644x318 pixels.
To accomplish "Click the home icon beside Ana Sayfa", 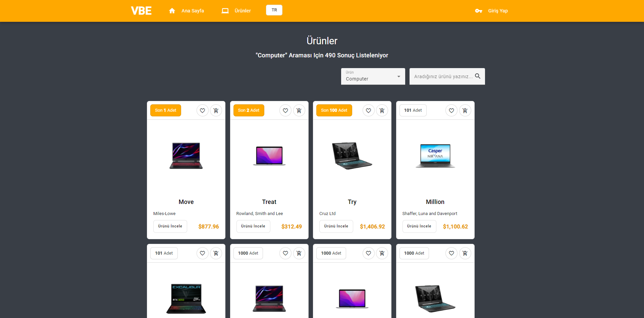I will [x=172, y=10].
